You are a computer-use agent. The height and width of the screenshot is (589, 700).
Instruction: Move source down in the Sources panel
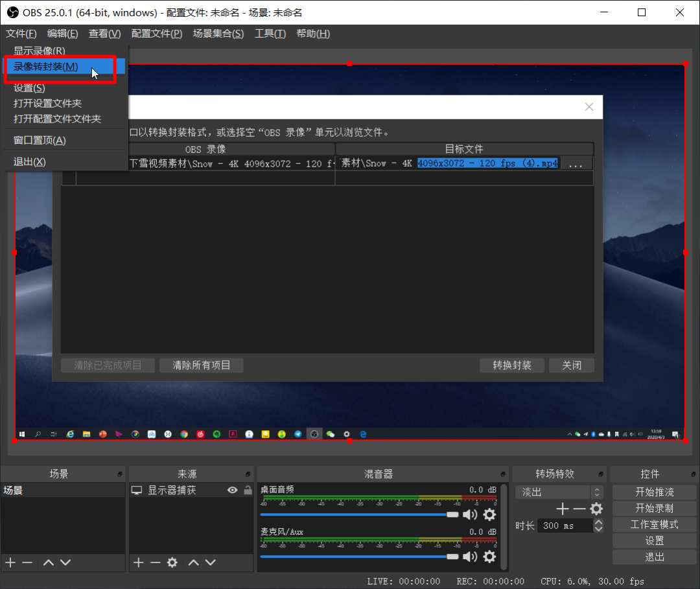(x=211, y=562)
